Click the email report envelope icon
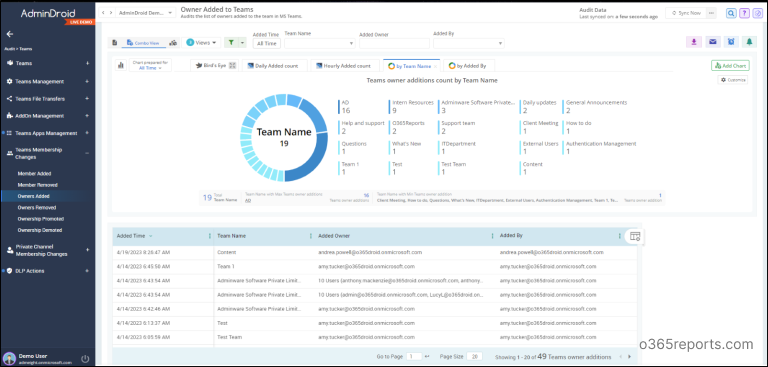This screenshot has width=768, height=367. pyautogui.click(x=712, y=42)
